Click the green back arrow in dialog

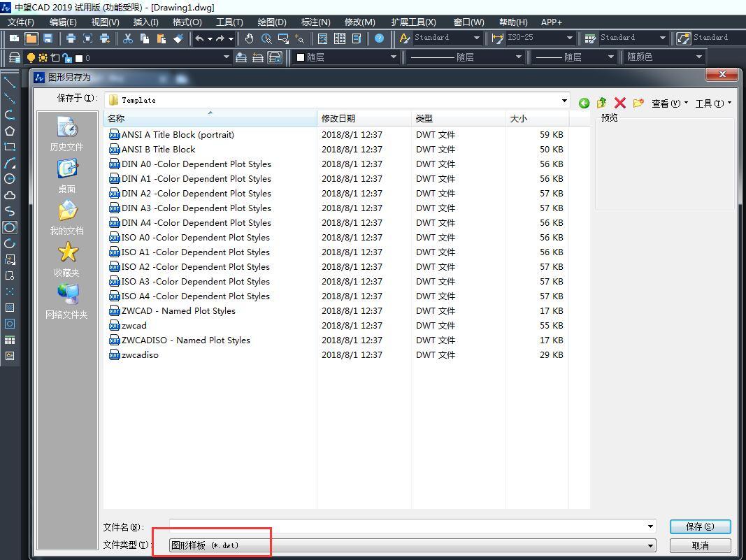coord(584,103)
